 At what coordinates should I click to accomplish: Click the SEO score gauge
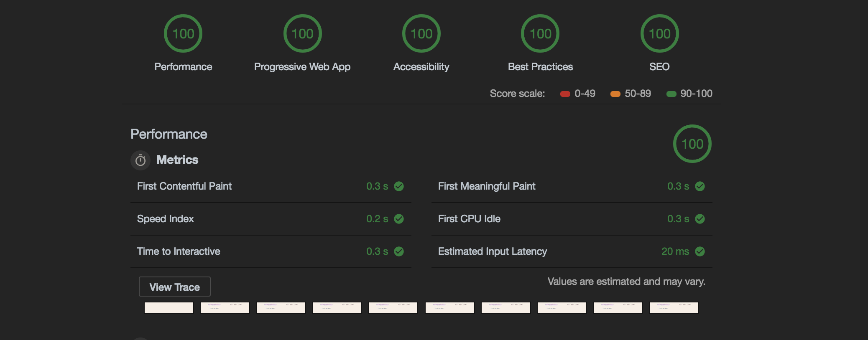tap(659, 34)
